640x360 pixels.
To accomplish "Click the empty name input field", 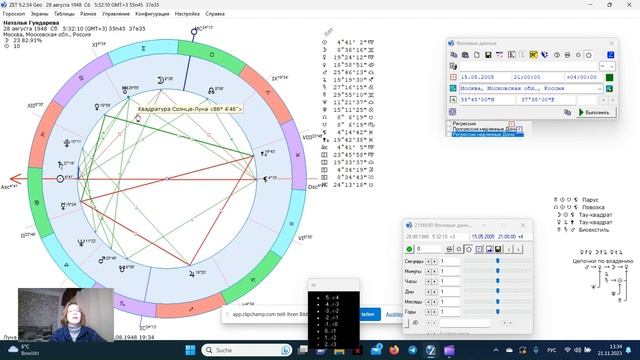I will coord(529,66).
